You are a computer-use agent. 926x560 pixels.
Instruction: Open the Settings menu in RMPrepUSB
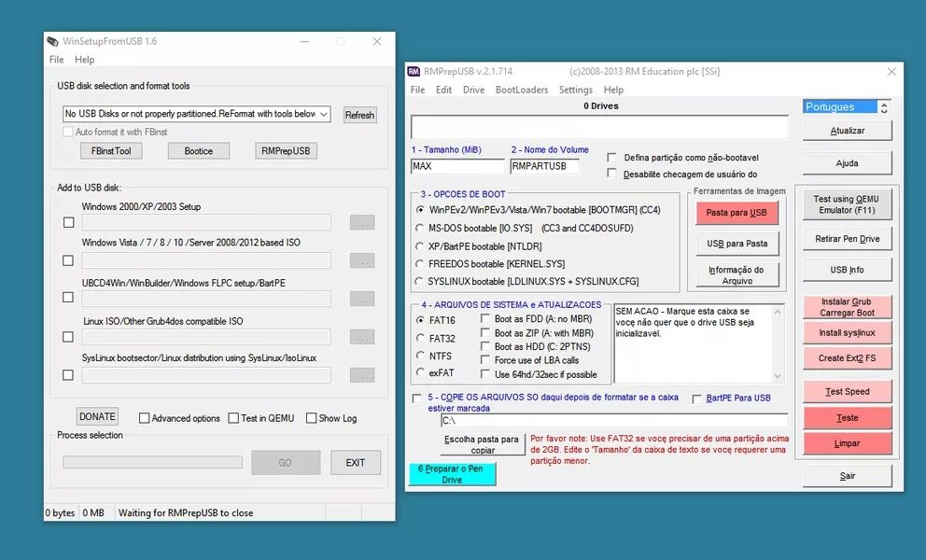pyautogui.click(x=576, y=90)
